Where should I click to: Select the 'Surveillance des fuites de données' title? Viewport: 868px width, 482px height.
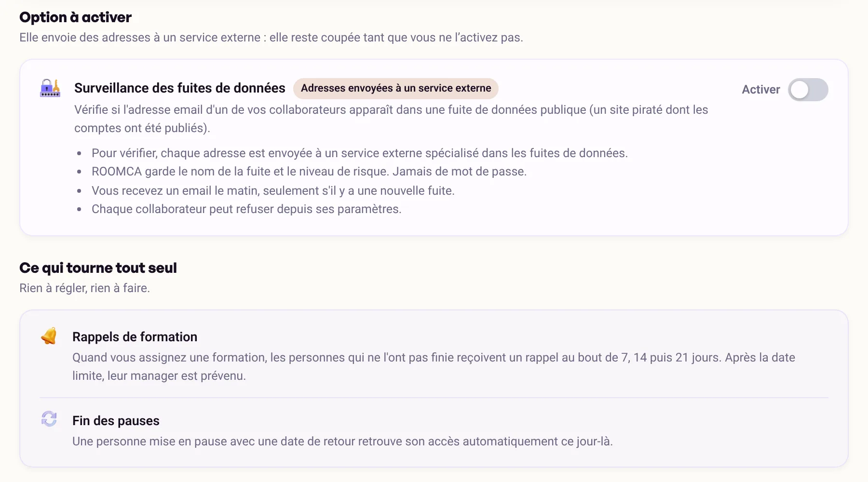[180, 88]
